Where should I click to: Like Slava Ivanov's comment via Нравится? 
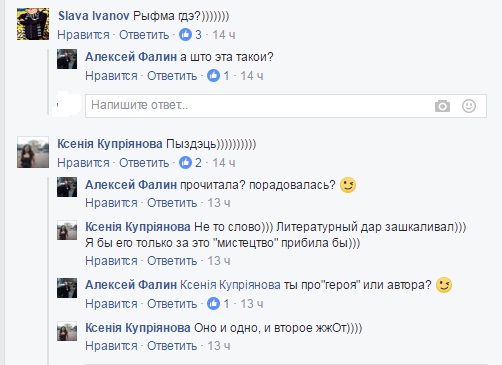(x=83, y=35)
